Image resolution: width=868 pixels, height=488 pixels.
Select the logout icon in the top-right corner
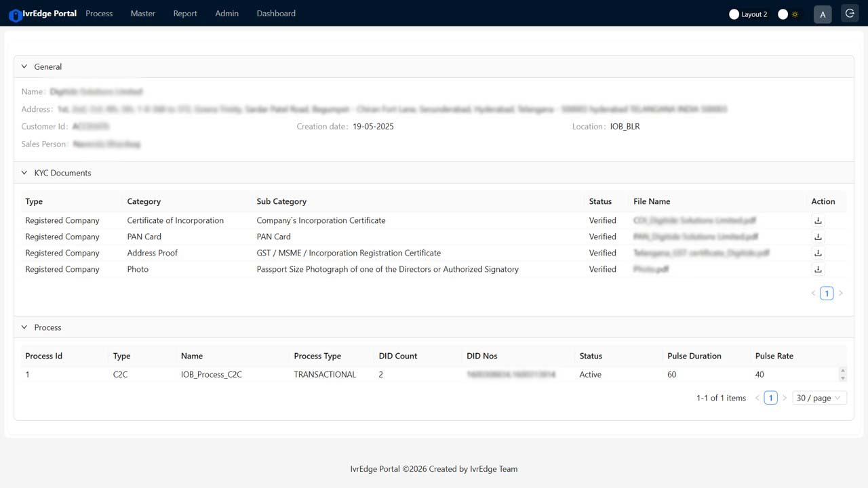click(x=849, y=14)
